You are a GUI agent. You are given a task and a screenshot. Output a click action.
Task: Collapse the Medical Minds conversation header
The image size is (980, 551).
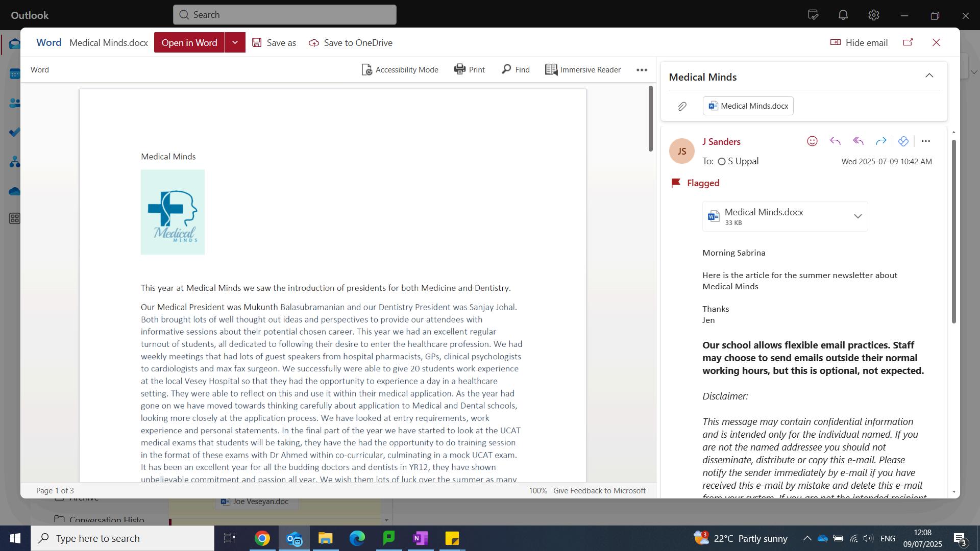click(x=929, y=76)
